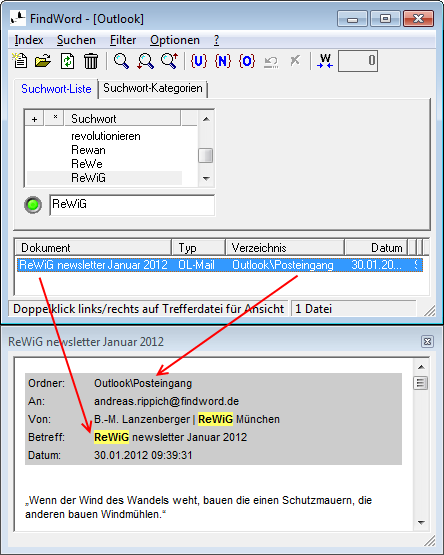This screenshot has width=444, height=555.
Task: Click the new index document icon
Action: pos(19,61)
